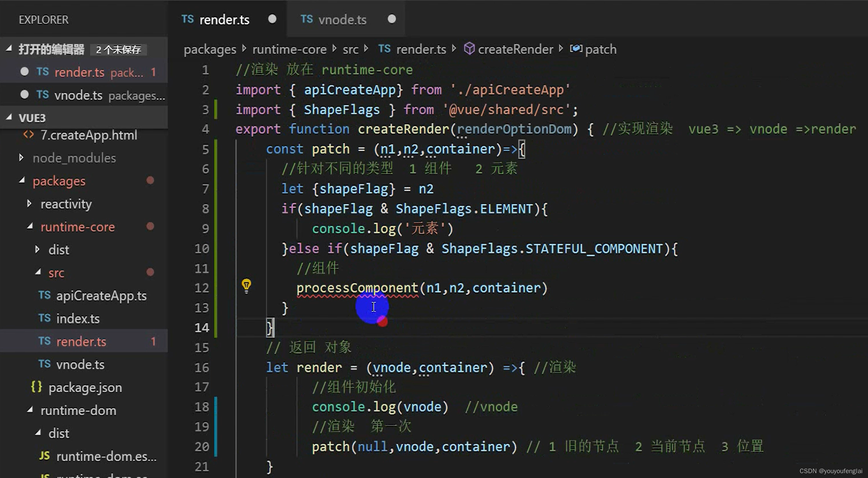868x478 pixels.
Task: Open apiCreateApp.ts in the explorer
Action: click(84, 295)
